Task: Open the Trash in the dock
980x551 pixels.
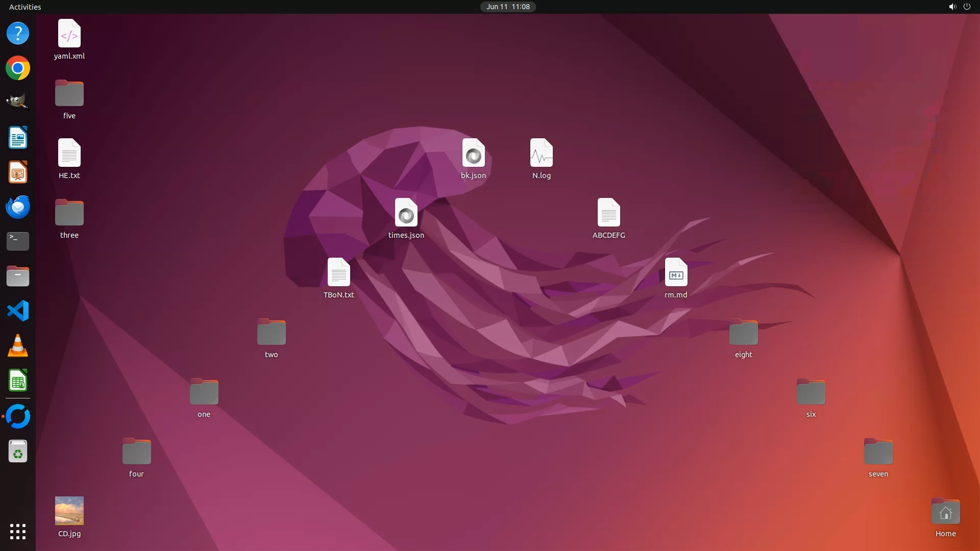Action: [x=18, y=452]
